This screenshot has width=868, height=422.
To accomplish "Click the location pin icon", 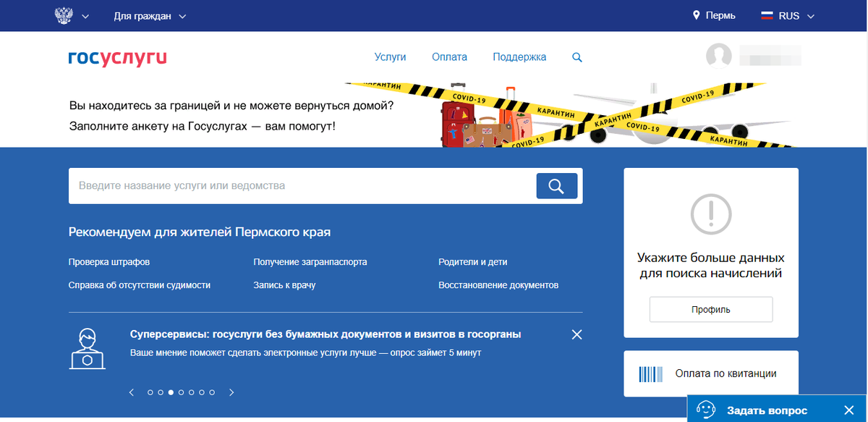I will click(x=697, y=15).
